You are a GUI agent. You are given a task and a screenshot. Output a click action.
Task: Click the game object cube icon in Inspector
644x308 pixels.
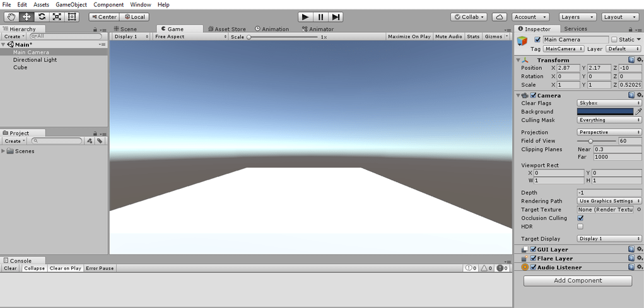[522, 42]
